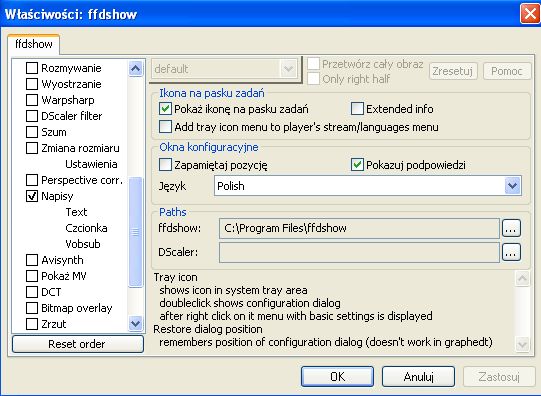Tick the DCT checkbox
The image size is (541, 396).
point(32,292)
